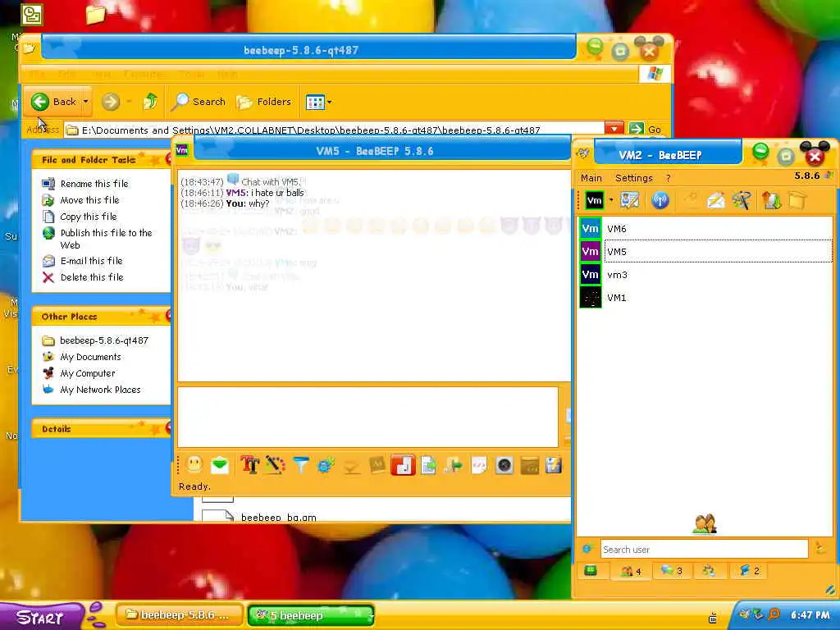
Task: Open My Network Places link
Action: [x=100, y=390]
